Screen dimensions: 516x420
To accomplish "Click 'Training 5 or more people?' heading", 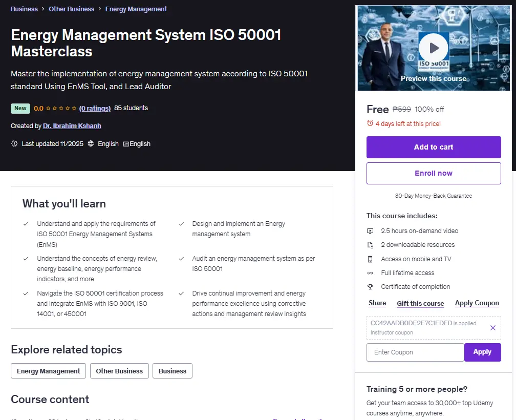I will pyautogui.click(x=417, y=389).
